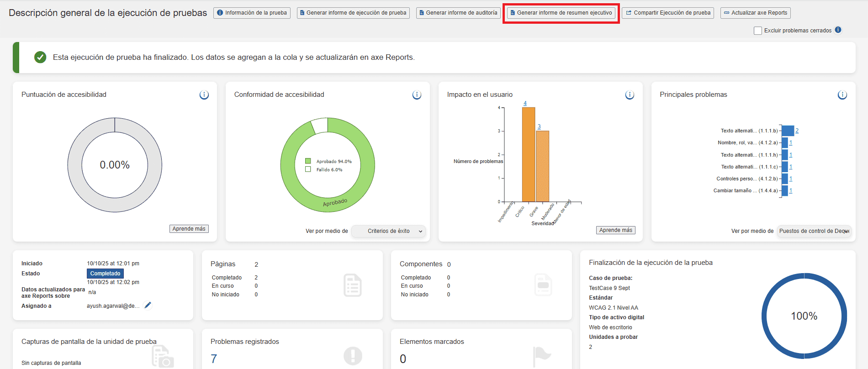Click info icon on Puntuación de accesibilidad card
This screenshot has width=868, height=369.
pyautogui.click(x=204, y=95)
